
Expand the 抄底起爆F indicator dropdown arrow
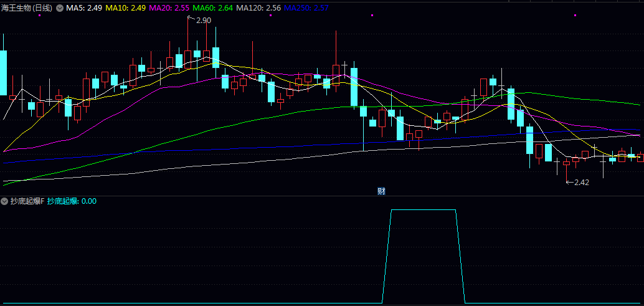pyautogui.click(x=4, y=201)
